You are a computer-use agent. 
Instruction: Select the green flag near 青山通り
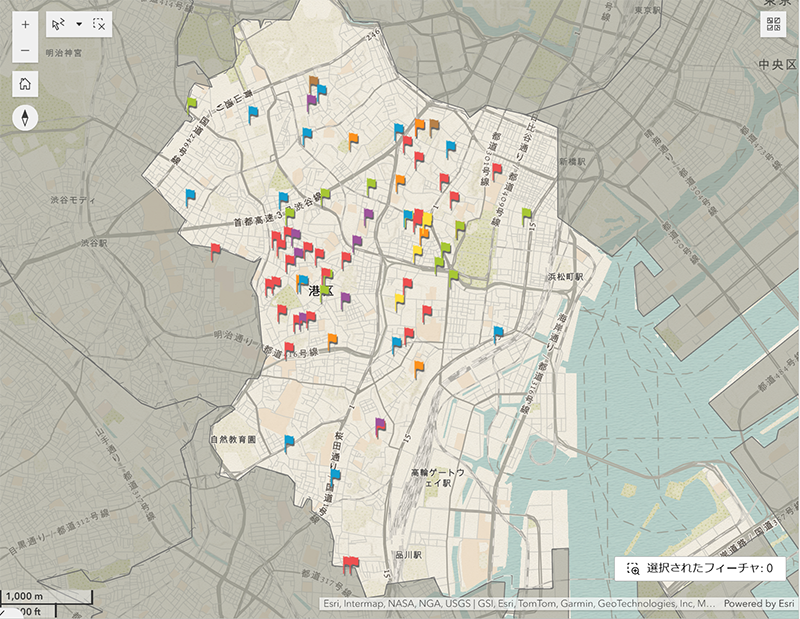[191, 103]
